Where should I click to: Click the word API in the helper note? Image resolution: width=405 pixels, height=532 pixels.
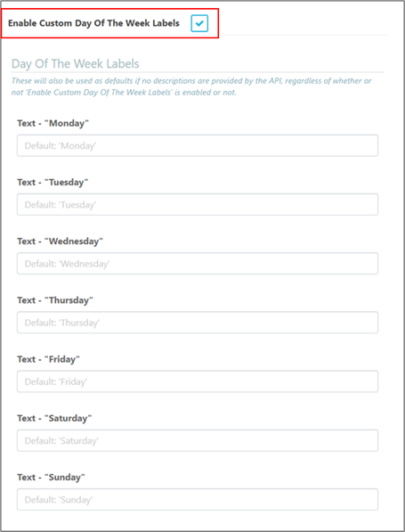click(x=275, y=81)
